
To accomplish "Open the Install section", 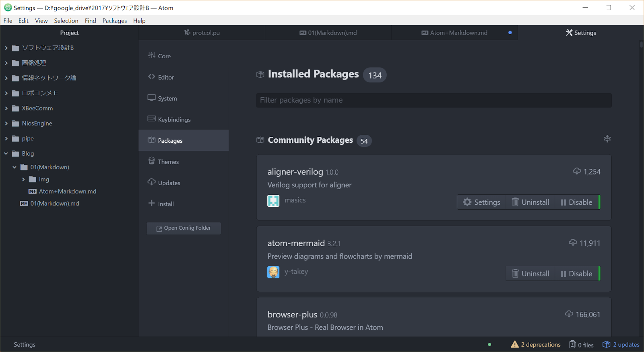I will click(x=184, y=204).
